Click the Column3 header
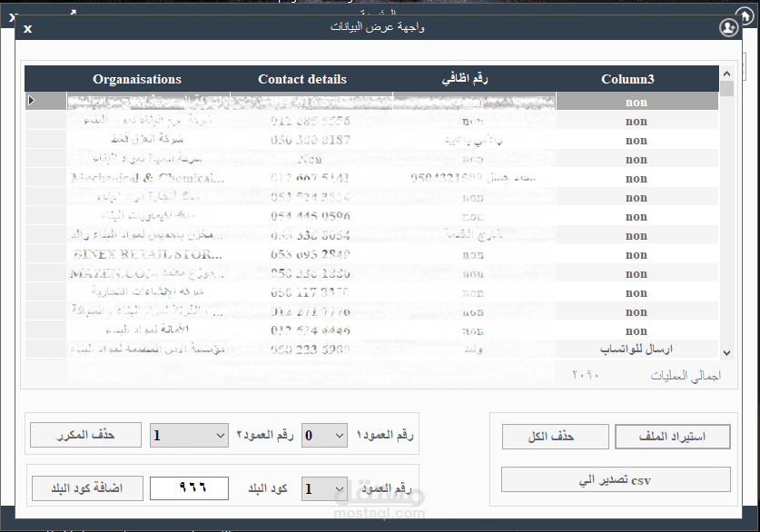 (627, 79)
